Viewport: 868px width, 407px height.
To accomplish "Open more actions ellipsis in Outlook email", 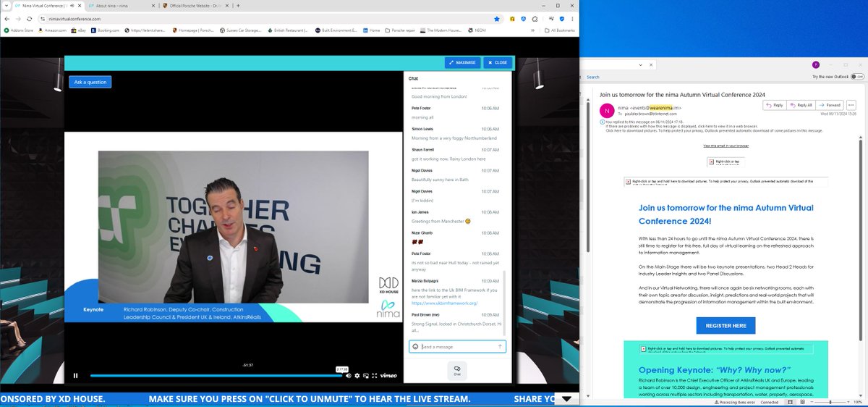I will tap(851, 105).
